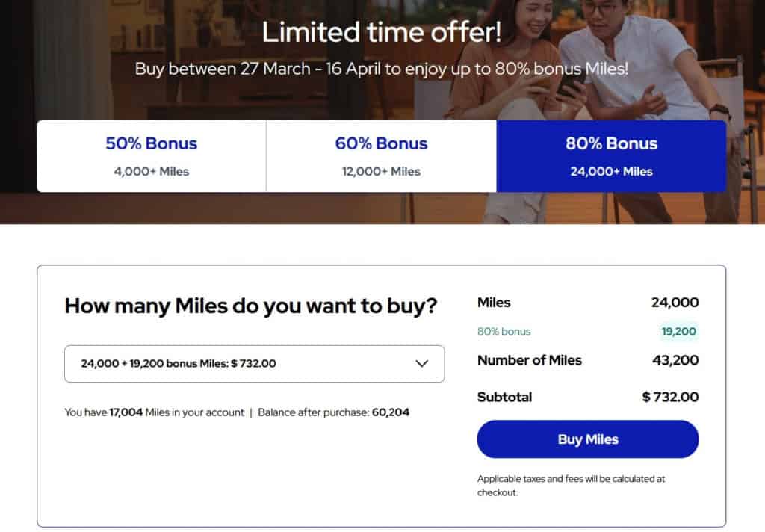765x532 pixels.
Task: Click the green "80% bonus" label
Action: point(504,331)
